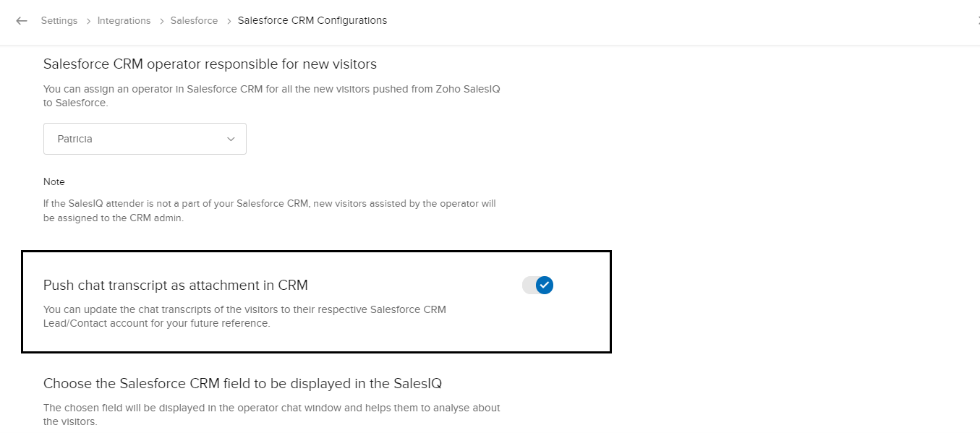Click the back arrow icon
This screenshot has width=980, height=433.
click(x=22, y=21)
